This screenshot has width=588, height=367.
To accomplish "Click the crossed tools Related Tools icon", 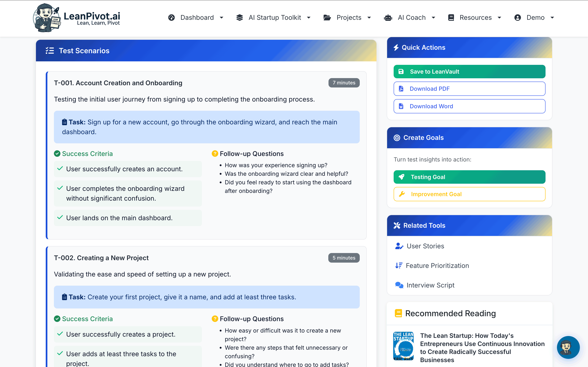I will (396, 226).
